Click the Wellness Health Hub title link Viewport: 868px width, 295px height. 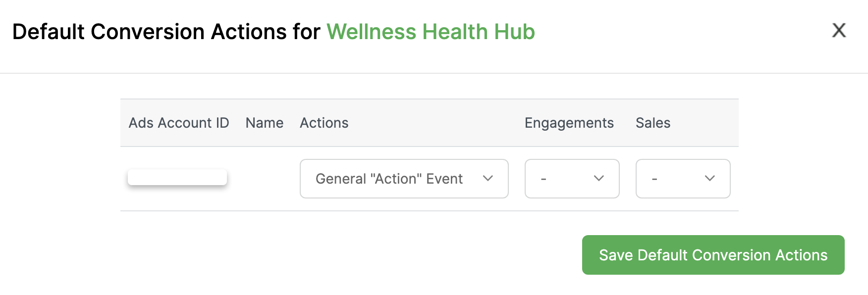pos(431,32)
